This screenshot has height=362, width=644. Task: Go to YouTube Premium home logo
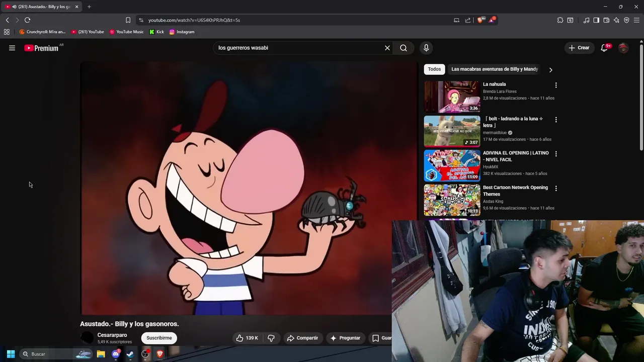tap(42, 48)
